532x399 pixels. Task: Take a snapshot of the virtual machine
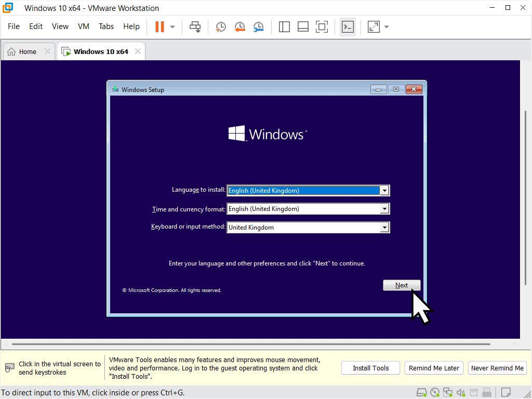click(221, 26)
